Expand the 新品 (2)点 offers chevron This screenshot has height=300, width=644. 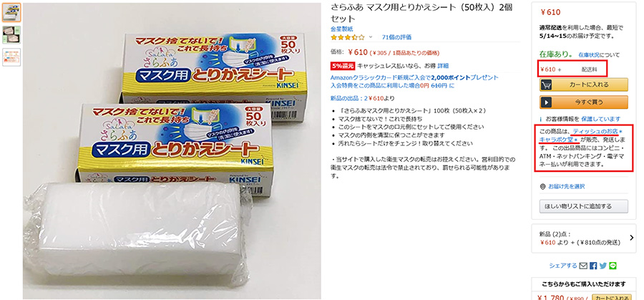point(632,238)
